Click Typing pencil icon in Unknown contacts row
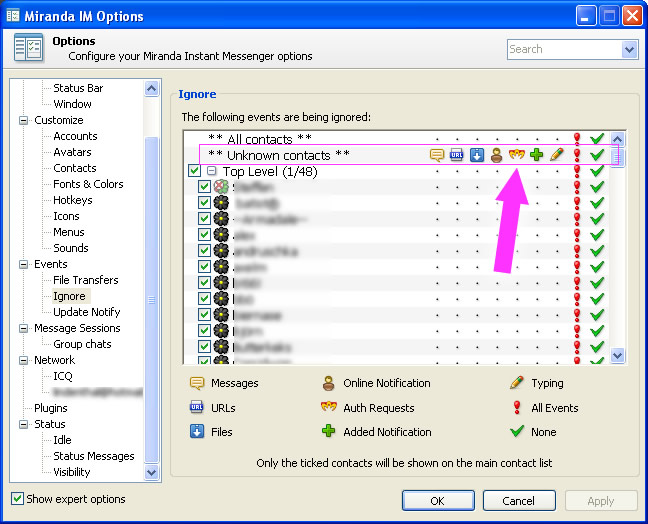648x524 pixels. coord(557,155)
